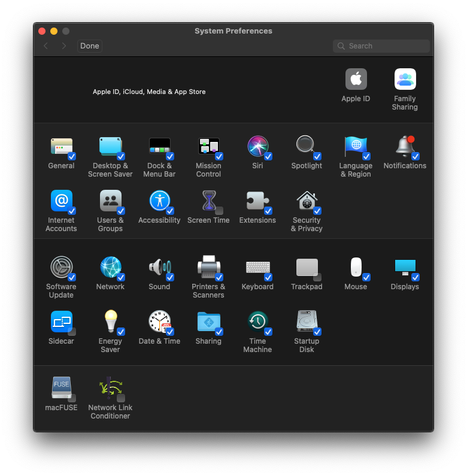Open the Startup Disk drive icon
This screenshot has height=476, width=467.
[x=307, y=321]
